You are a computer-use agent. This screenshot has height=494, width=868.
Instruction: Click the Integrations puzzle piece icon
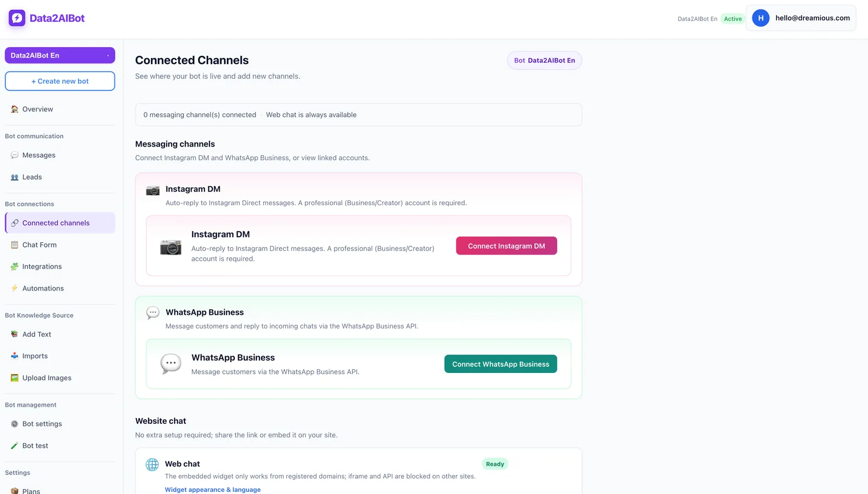point(15,267)
